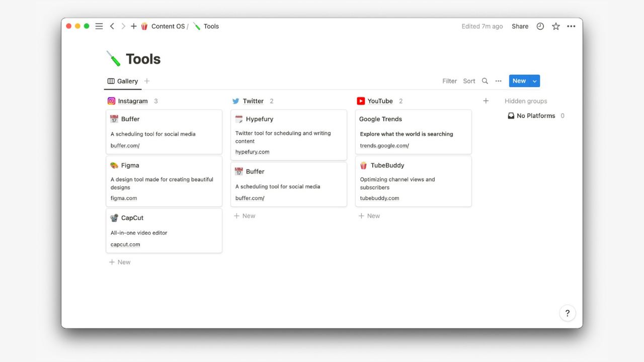Click the Twitter bird group icon

point(236,101)
